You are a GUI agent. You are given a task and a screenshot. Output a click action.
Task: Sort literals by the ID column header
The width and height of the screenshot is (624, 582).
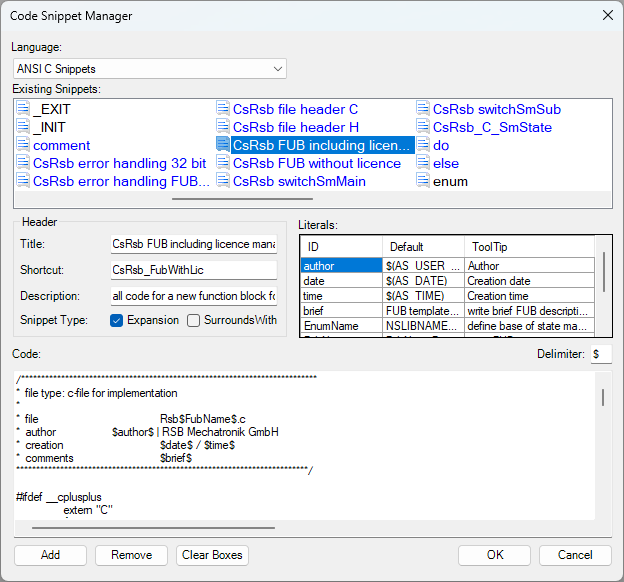coord(341,246)
